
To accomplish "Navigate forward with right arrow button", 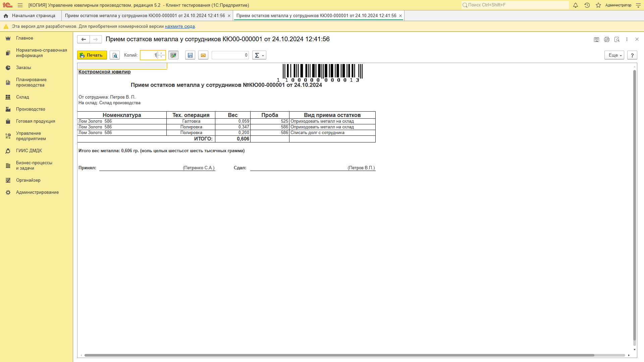I will click(96, 40).
